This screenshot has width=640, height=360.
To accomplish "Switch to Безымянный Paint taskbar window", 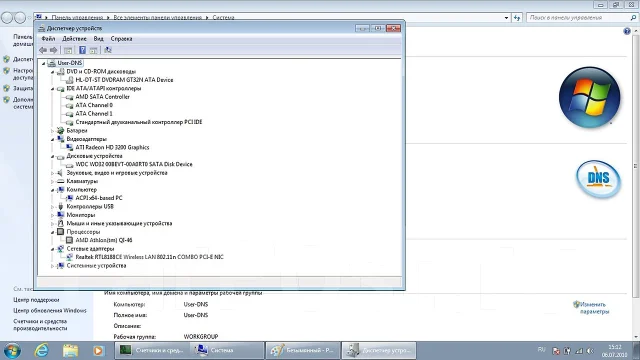I will point(303,351).
